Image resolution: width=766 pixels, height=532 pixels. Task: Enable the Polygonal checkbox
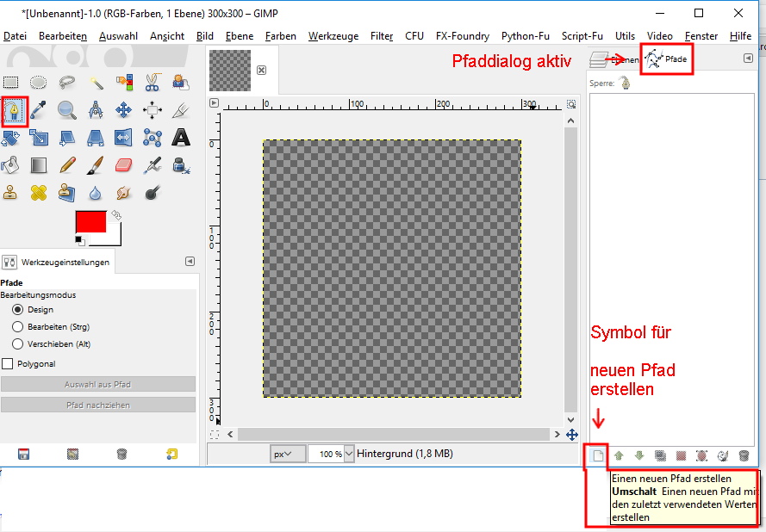[x=8, y=363]
